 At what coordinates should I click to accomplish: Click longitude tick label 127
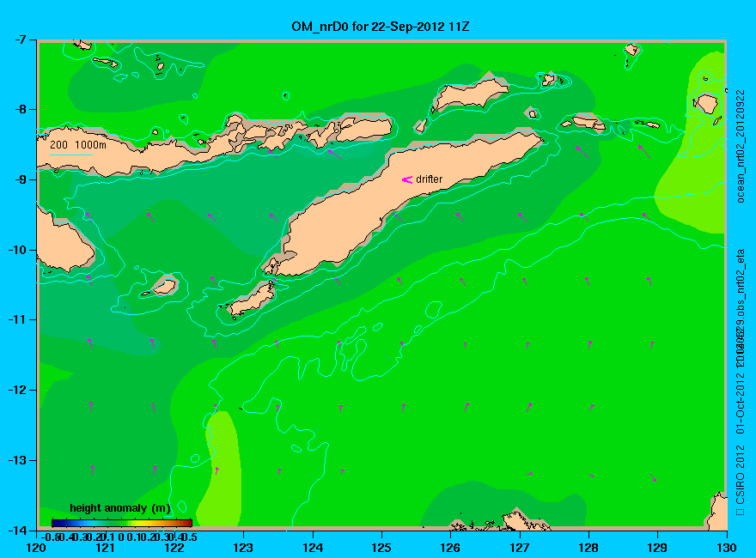tap(519, 548)
